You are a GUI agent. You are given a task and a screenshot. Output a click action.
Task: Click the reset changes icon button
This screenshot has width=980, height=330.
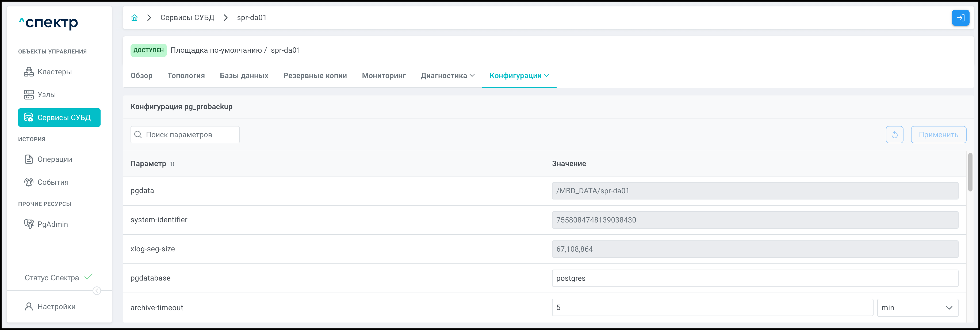coord(894,135)
